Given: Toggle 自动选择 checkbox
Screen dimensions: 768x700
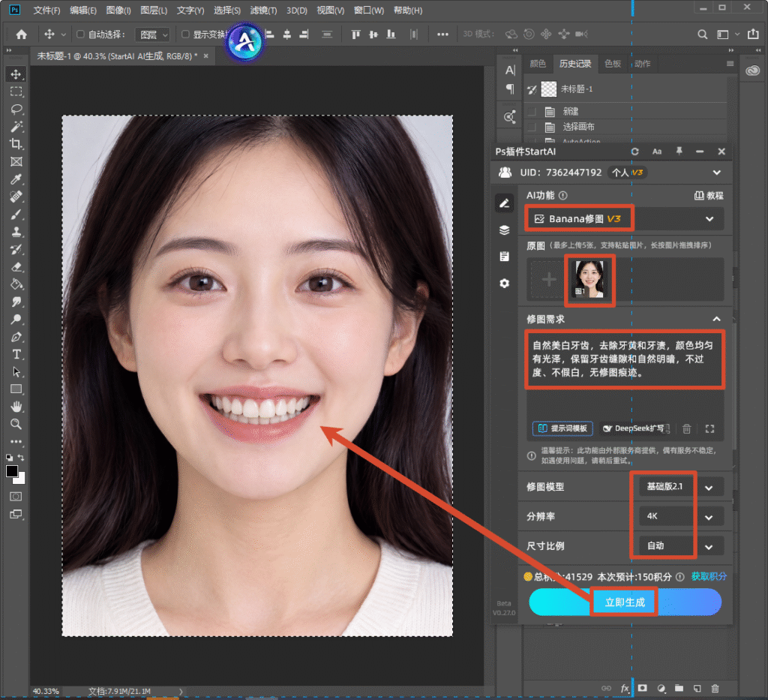Looking at the screenshot, I should [81, 35].
